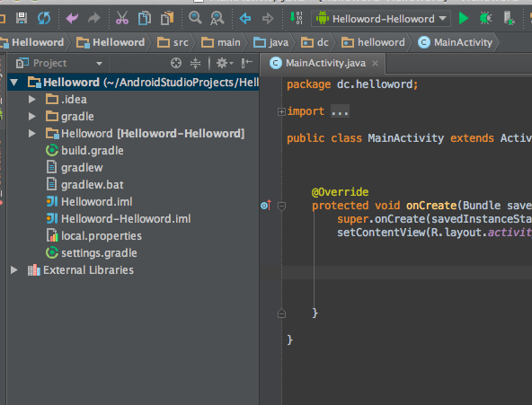Expand External Libraries node
The width and height of the screenshot is (532, 405).
(x=13, y=269)
